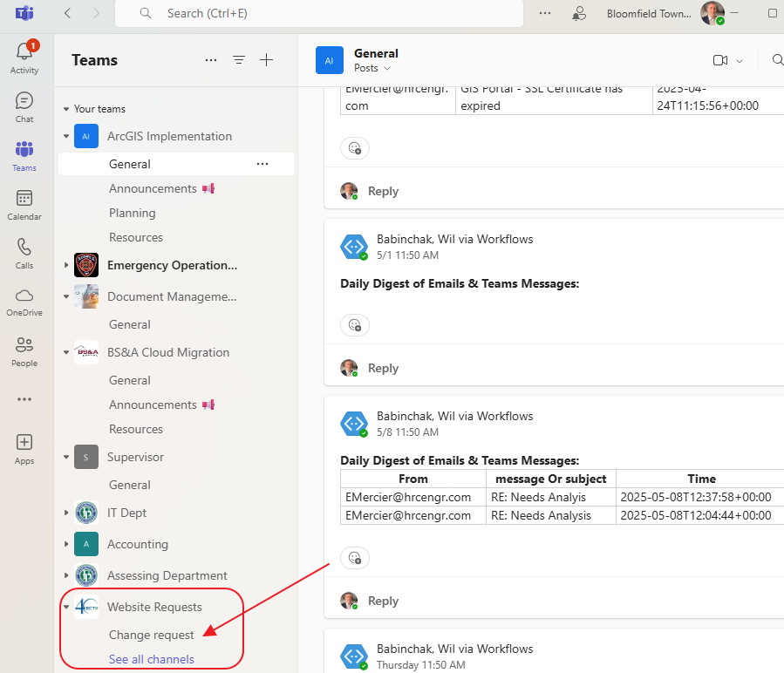The width and height of the screenshot is (784, 673).
Task: Go forward with the right arrow
Action: pyautogui.click(x=96, y=13)
